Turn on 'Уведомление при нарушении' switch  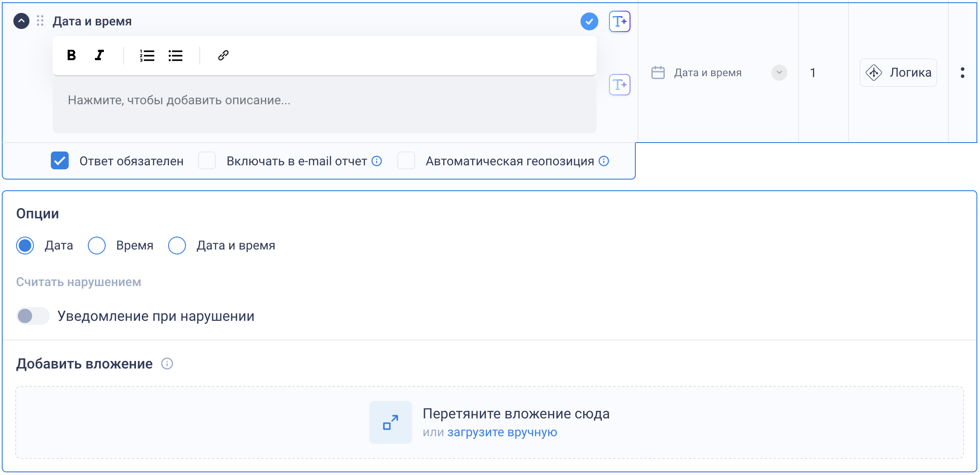[x=33, y=316]
